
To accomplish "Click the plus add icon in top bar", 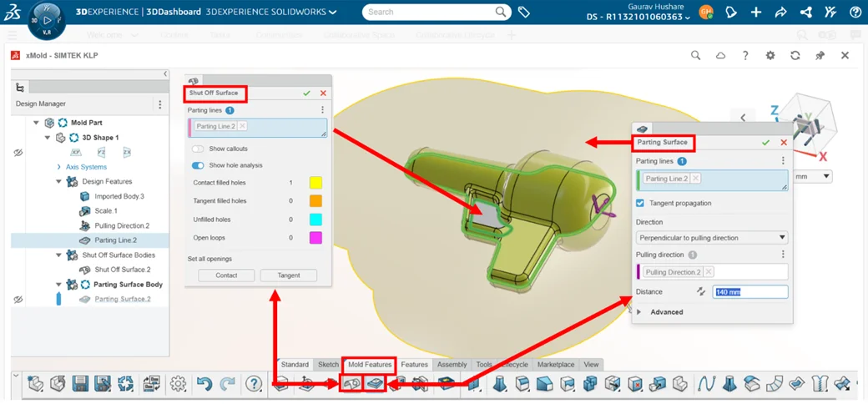I will 756,12.
